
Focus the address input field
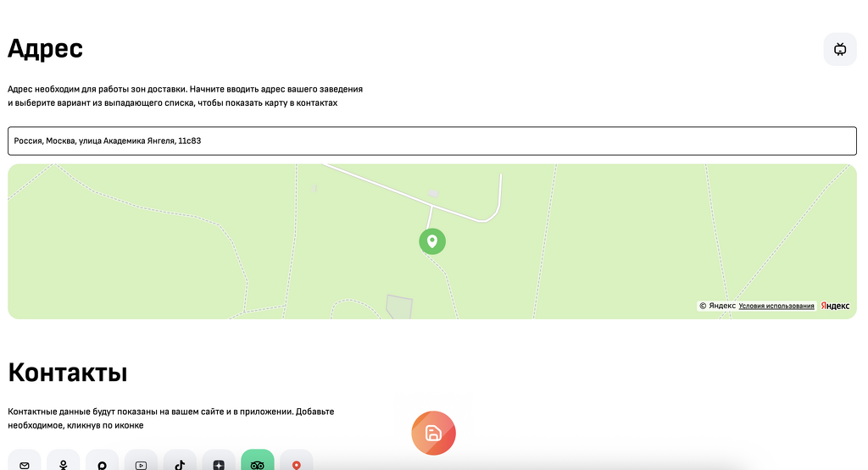tap(432, 141)
